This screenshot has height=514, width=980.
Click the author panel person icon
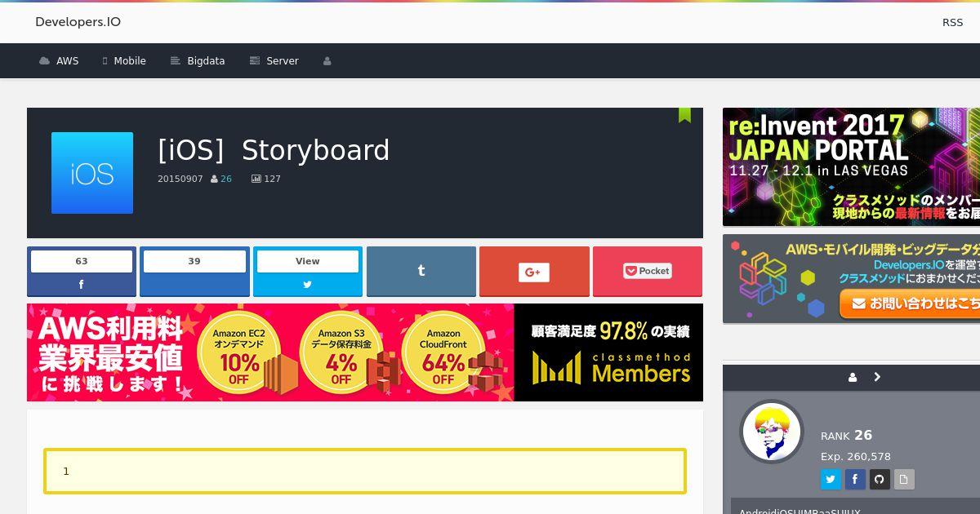(853, 377)
